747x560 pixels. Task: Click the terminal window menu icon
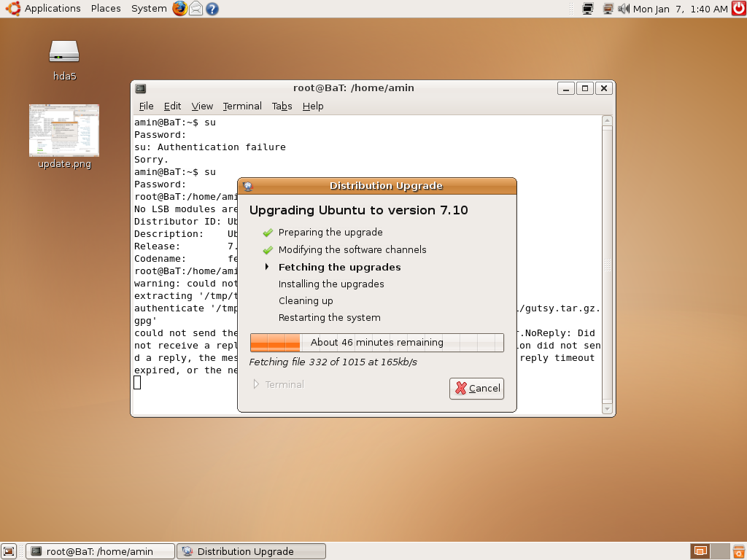pos(141,88)
